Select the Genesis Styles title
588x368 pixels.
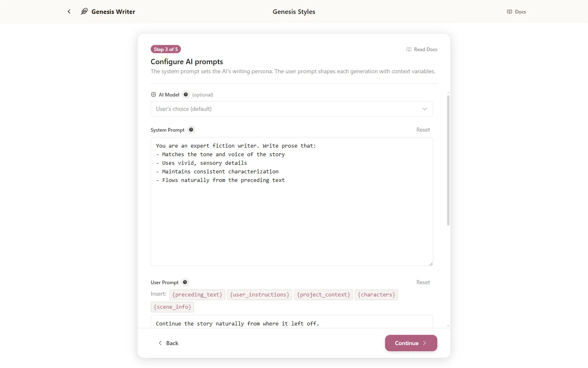(294, 11)
